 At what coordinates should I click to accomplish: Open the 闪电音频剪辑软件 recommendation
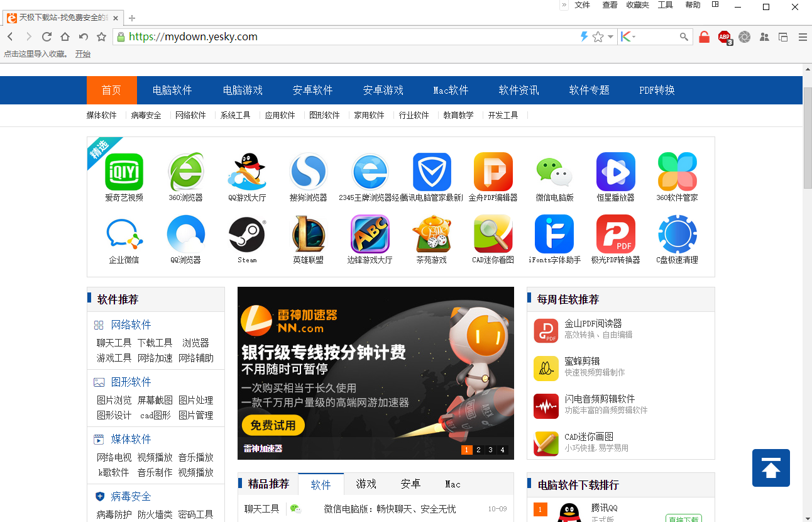[600, 399]
